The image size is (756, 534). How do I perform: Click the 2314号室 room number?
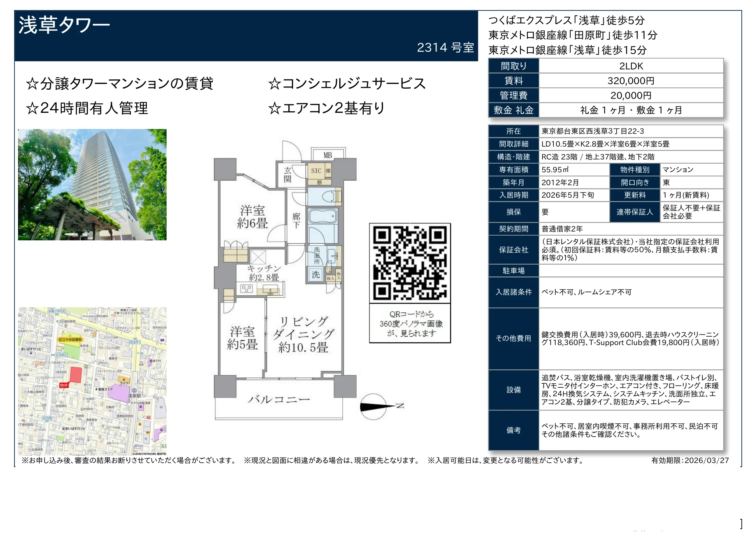(x=446, y=47)
